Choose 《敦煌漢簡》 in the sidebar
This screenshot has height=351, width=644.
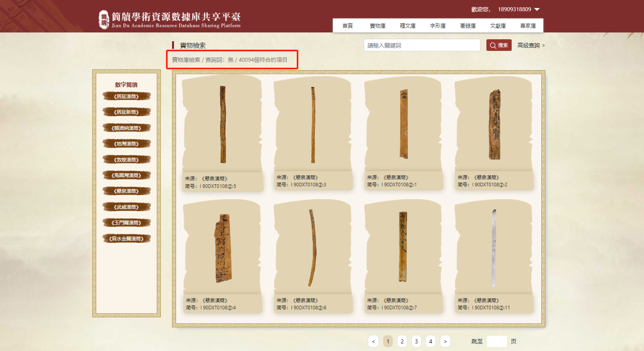click(x=126, y=160)
